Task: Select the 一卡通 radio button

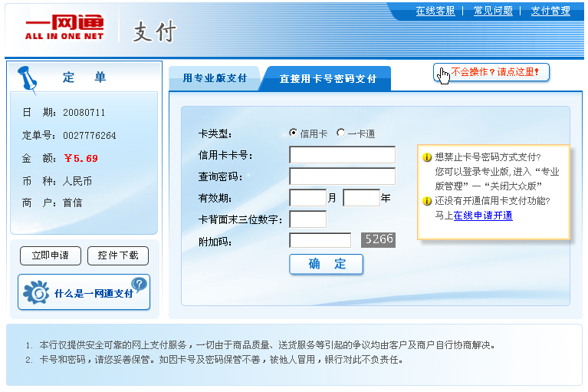Action: (340, 133)
